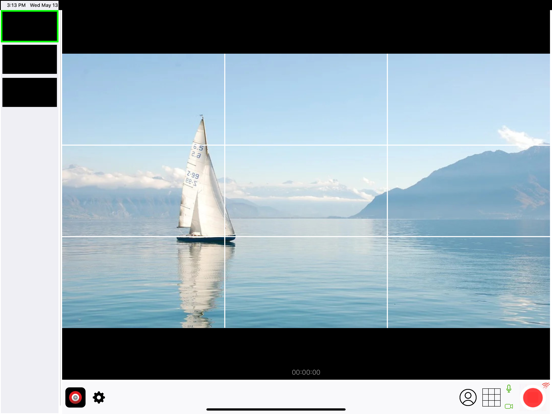Toggle the grid overlay icon
The height and width of the screenshot is (414, 552).
tap(491, 397)
